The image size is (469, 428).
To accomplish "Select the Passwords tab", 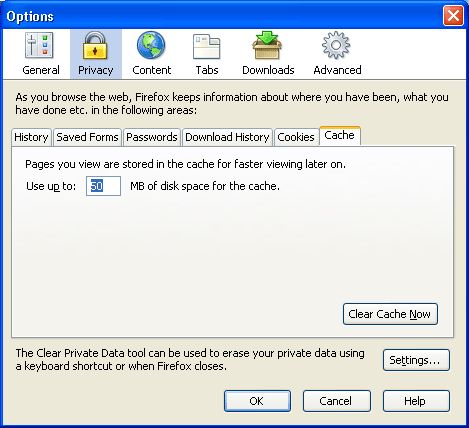I will click(152, 137).
